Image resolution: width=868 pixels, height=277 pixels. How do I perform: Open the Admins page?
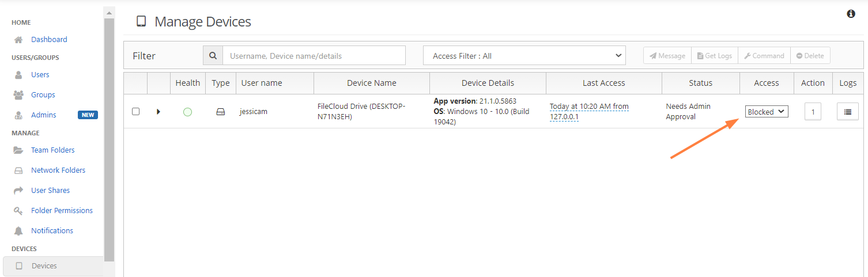click(x=43, y=115)
